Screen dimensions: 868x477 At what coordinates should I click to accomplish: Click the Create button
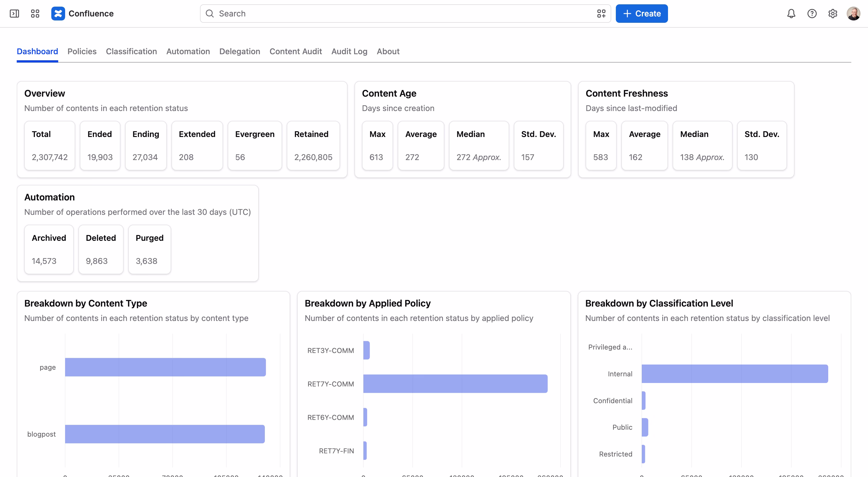(641, 14)
